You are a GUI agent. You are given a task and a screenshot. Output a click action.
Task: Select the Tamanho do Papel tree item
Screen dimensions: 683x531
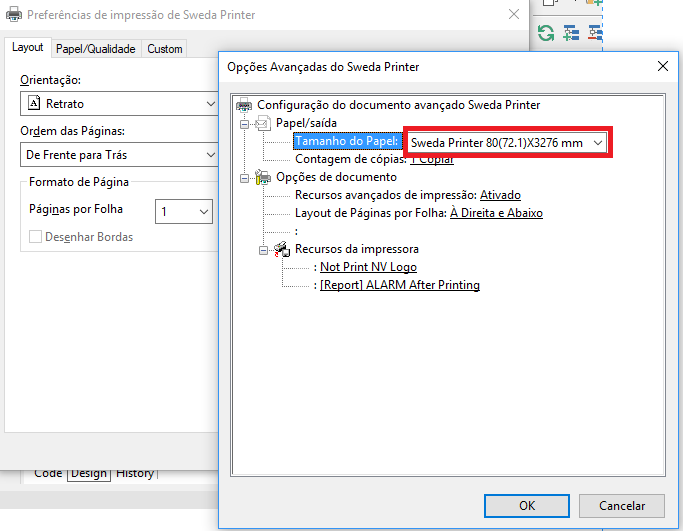(x=347, y=141)
